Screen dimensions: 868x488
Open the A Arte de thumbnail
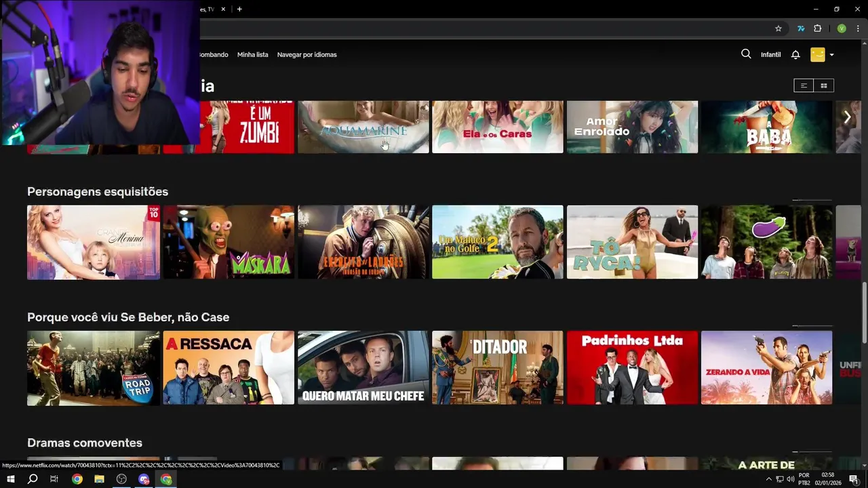point(766,464)
